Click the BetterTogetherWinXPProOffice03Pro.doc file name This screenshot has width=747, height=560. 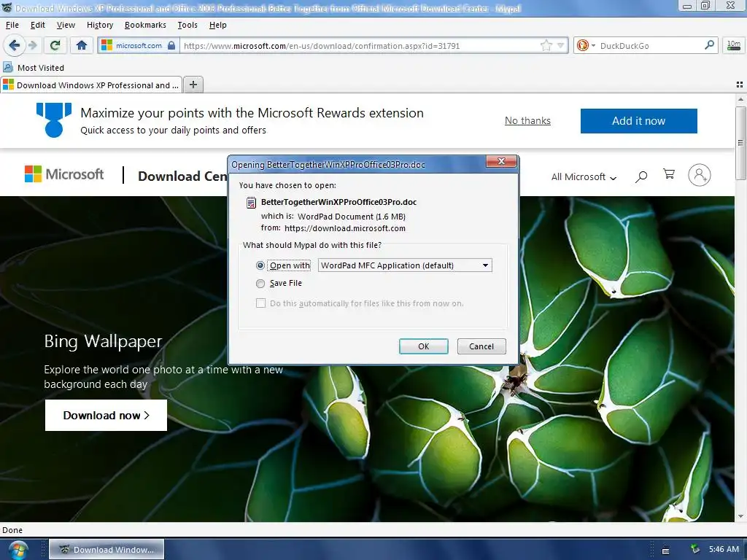pyautogui.click(x=338, y=202)
